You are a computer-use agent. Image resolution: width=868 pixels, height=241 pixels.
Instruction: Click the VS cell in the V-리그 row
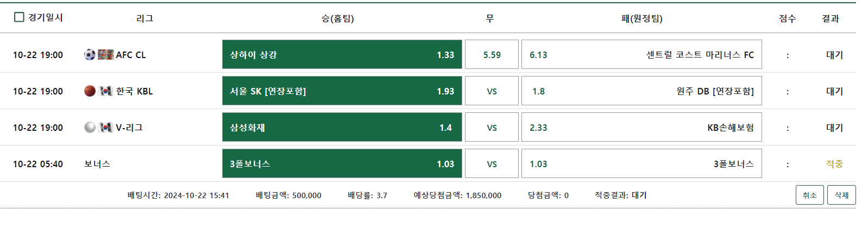pyautogui.click(x=492, y=127)
